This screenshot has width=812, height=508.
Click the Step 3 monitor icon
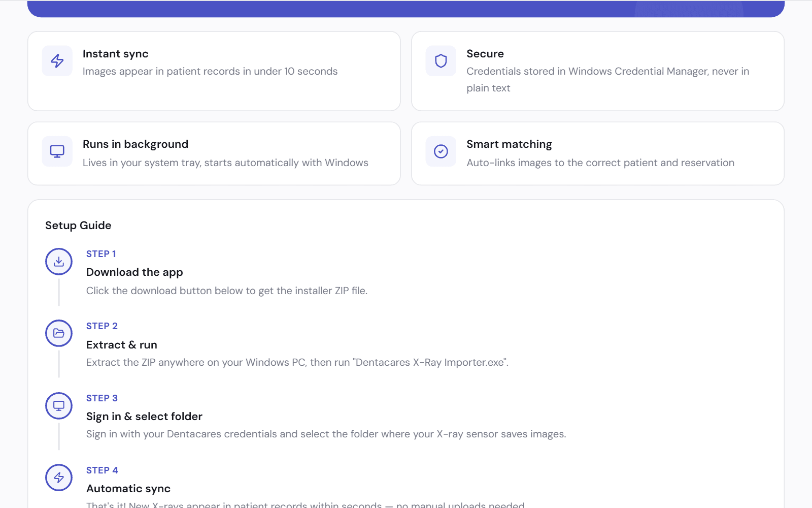59,406
